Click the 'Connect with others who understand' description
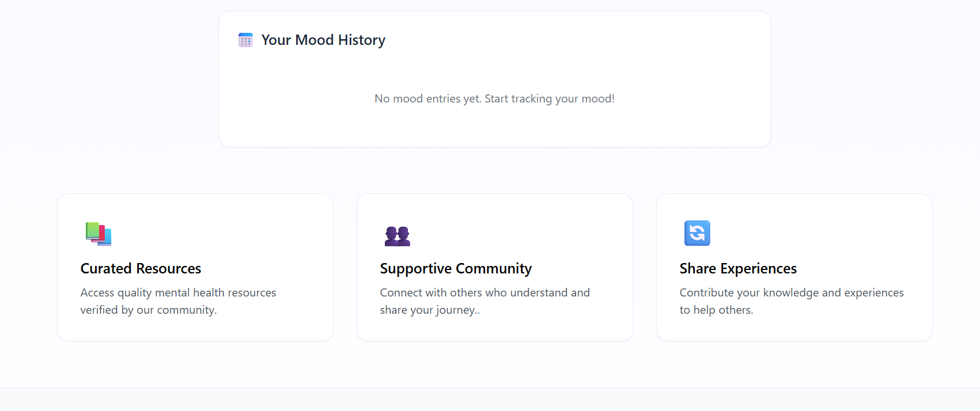Image resolution: width=980 pixels, height=411 pixels. pyautogui.click(x=485, y=293)
